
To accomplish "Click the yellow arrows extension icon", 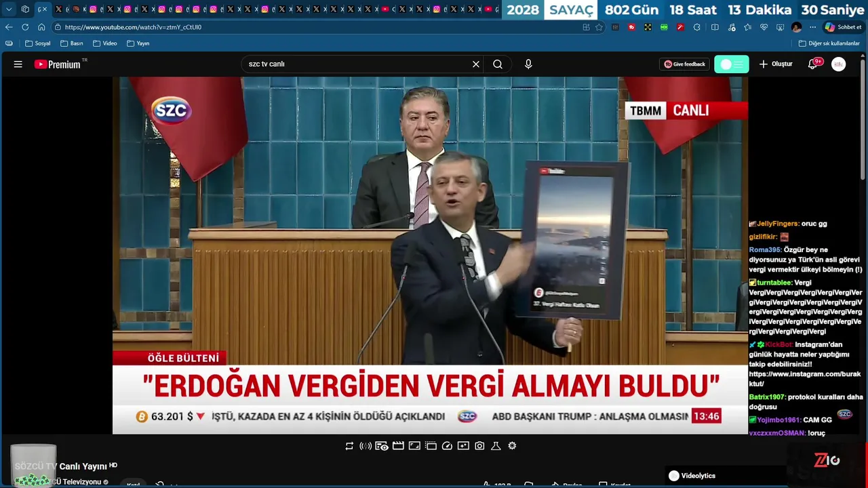I will pos(648,27).
